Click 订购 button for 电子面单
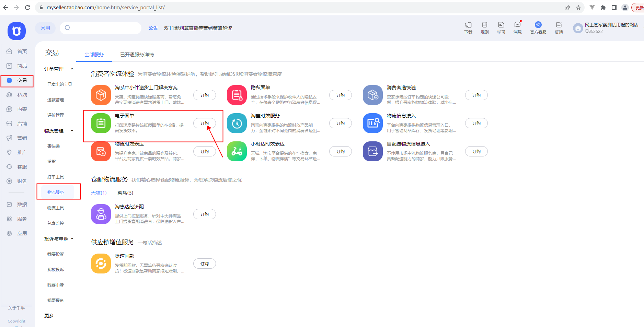This screenshot has width=644, height=327. pyautogui.click(x=204, y=123)
